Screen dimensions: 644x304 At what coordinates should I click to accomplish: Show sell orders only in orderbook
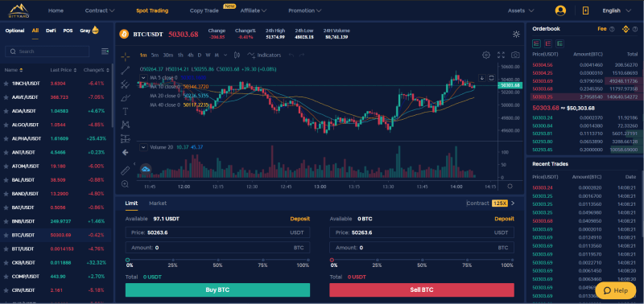point(548,43)
